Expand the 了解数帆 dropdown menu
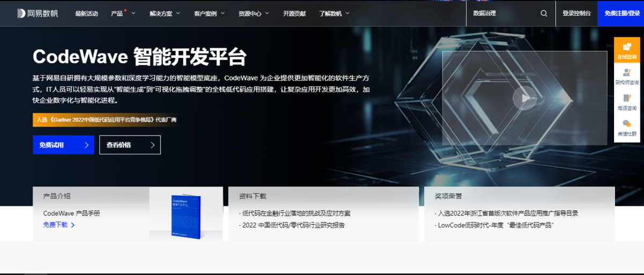The image size is (644, 275). pos(334,13)
